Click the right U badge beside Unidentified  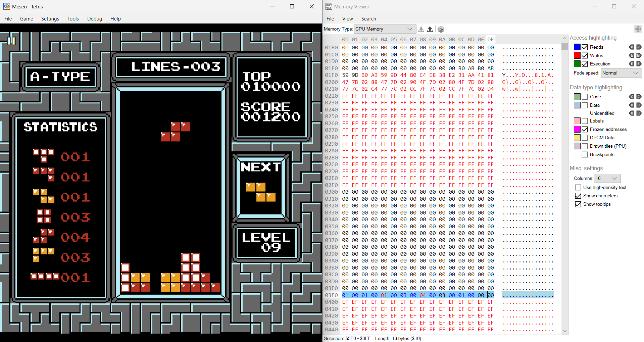pyautogui.click(x=639, y=113)
